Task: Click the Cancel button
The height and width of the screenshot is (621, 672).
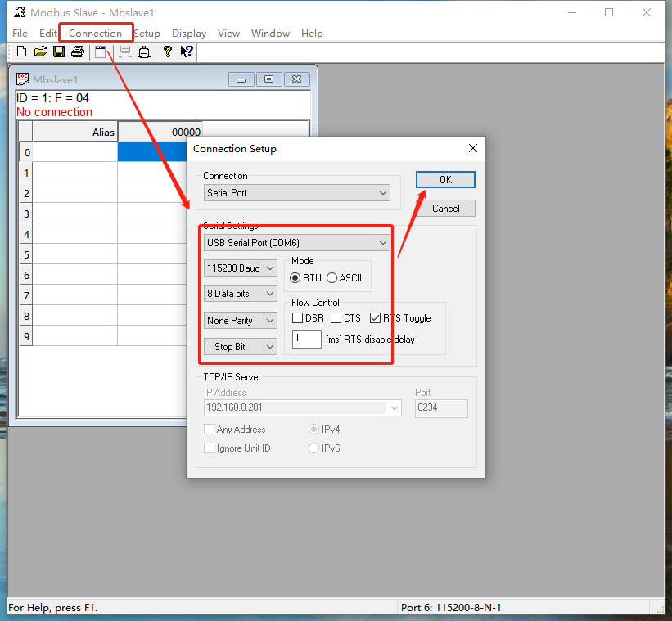Action: [x=445, y=209]
